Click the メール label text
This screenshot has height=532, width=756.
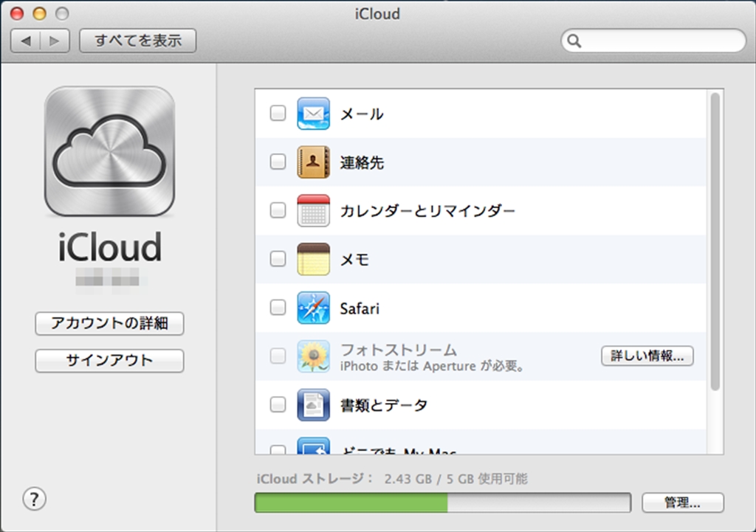click(x=362, y=114)
